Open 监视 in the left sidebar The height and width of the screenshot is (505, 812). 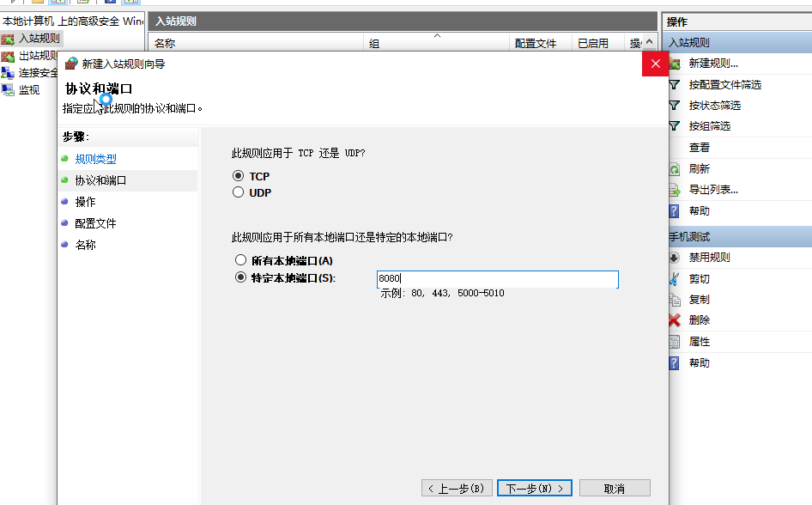coord(28,89)
